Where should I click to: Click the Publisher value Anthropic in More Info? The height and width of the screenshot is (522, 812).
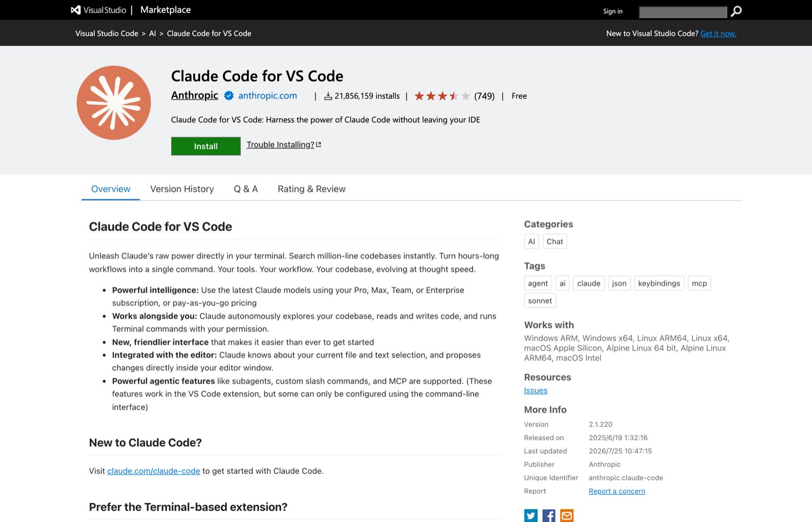[605, 465]
